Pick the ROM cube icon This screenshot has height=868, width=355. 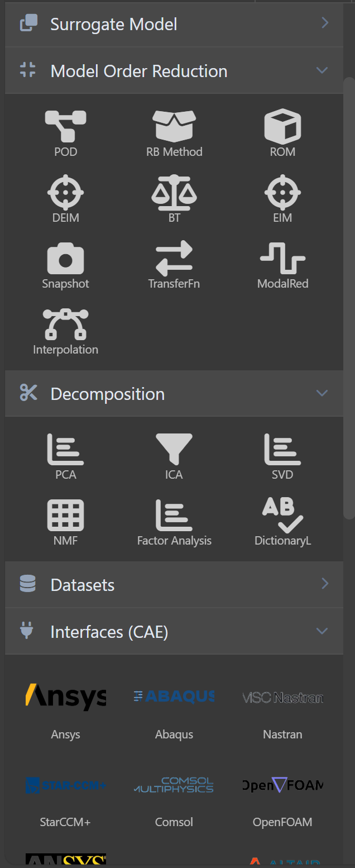coord(282,126)
